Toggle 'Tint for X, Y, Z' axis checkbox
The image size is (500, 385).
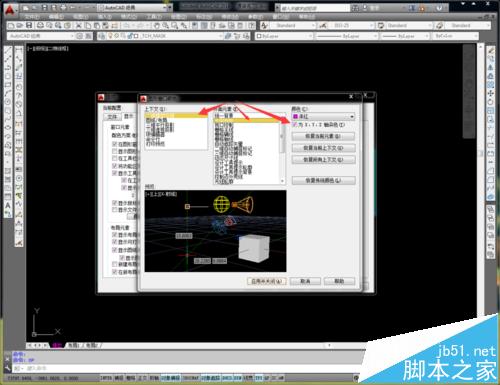coord(295,125)
